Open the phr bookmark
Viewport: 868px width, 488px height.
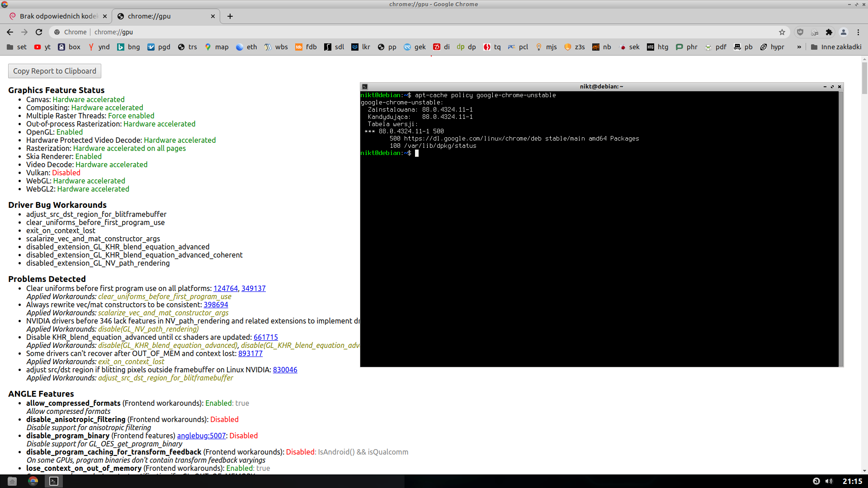pos(687,47)
